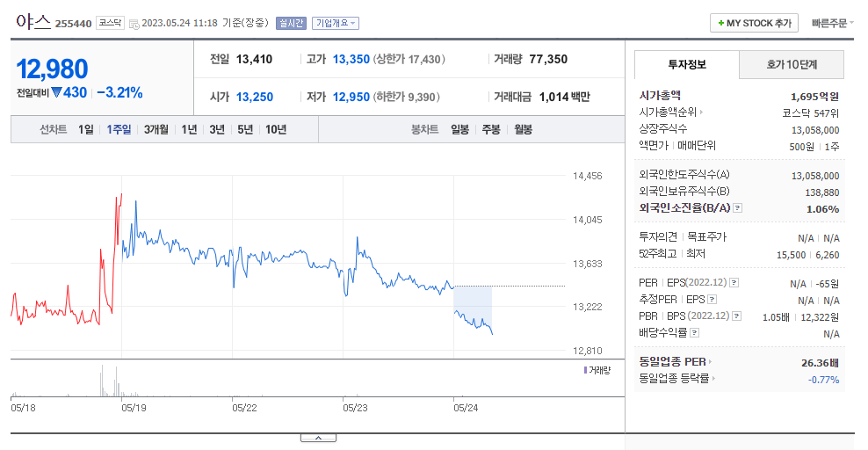Open the 동일업종 등락률 link
The height and width of the screenshot is (450, 868).
tap(677, 379)
